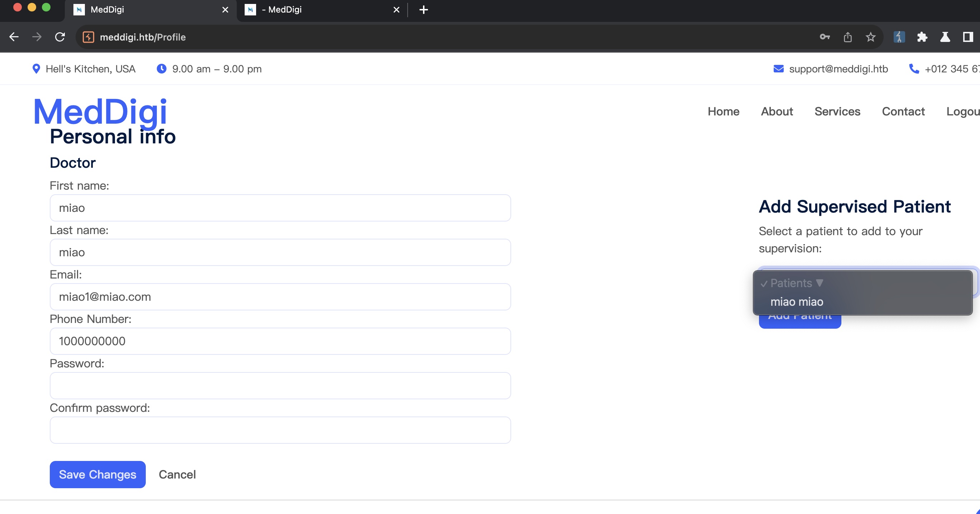Select 'miao miao' from the patient dropdown
The height and width of the screenshot is (514, 980).
click(797, 301)
